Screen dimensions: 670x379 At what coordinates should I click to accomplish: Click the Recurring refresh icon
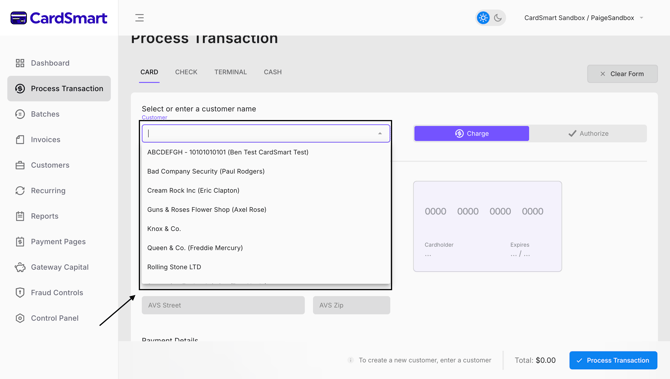pos(20,191)
